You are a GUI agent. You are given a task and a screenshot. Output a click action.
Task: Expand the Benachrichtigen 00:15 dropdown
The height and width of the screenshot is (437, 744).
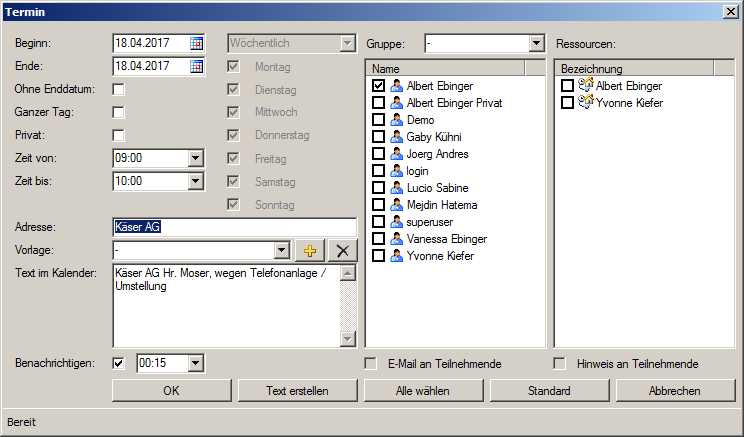click(195, 364)
